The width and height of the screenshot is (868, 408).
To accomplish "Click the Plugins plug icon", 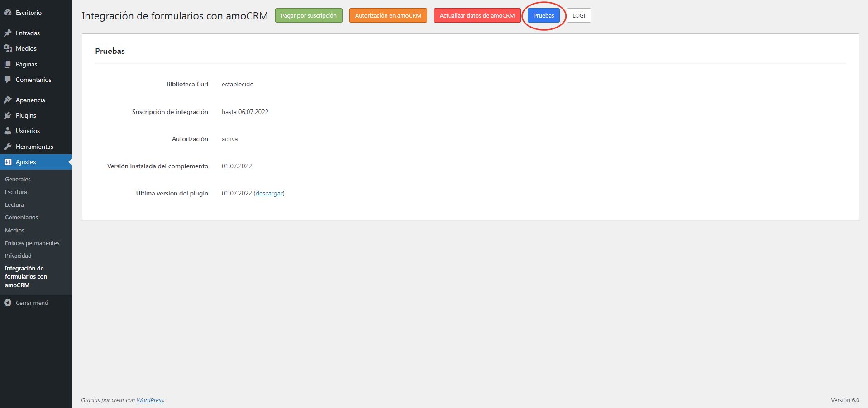I will pyautogui.click(x=8, y=115).
